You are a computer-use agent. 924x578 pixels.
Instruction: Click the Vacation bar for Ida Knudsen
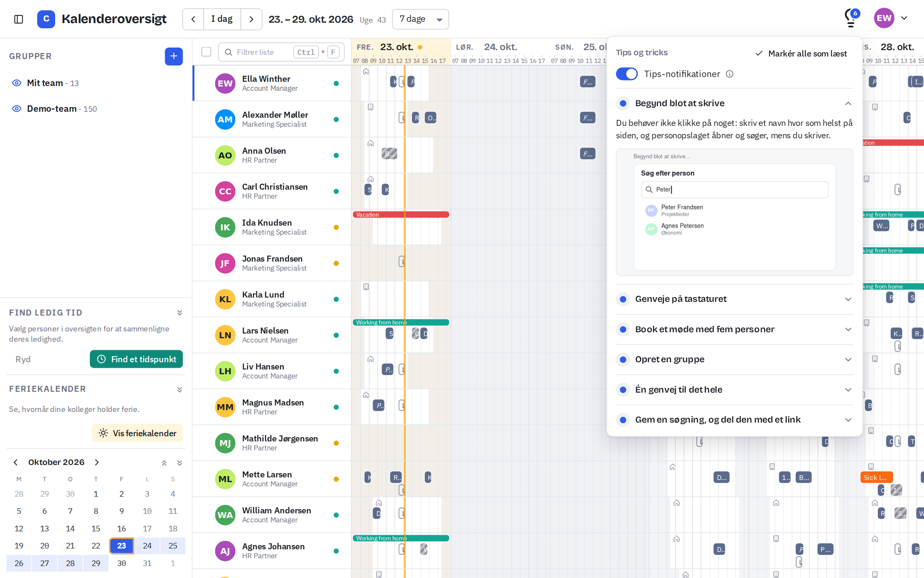(401, 215)
